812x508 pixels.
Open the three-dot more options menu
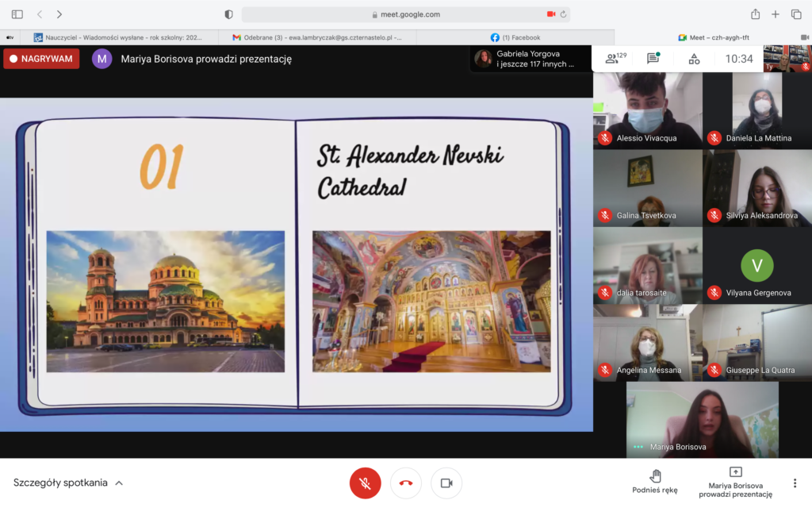click(x=795, y=483)
